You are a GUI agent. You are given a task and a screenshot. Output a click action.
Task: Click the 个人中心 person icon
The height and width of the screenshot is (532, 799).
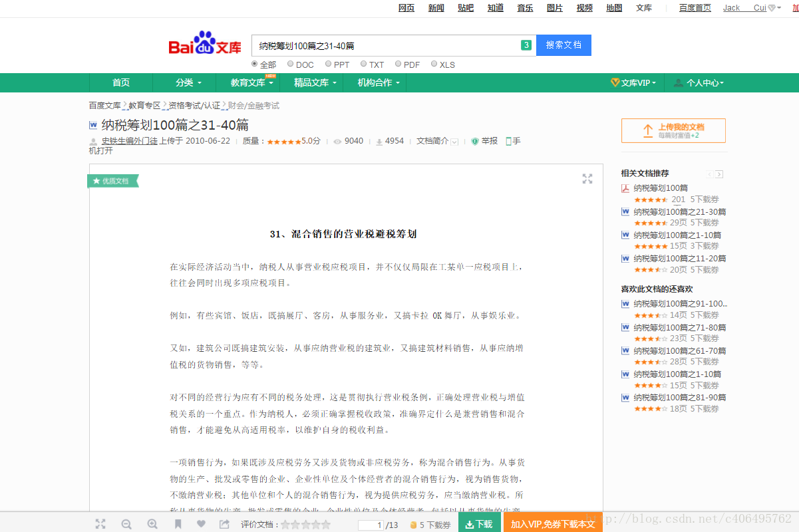[679, 82]
